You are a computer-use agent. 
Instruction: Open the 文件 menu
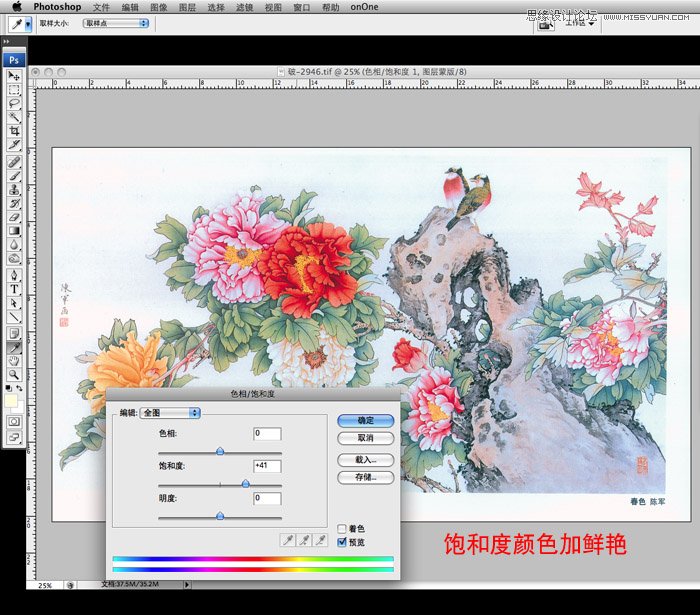pos(101,7)
